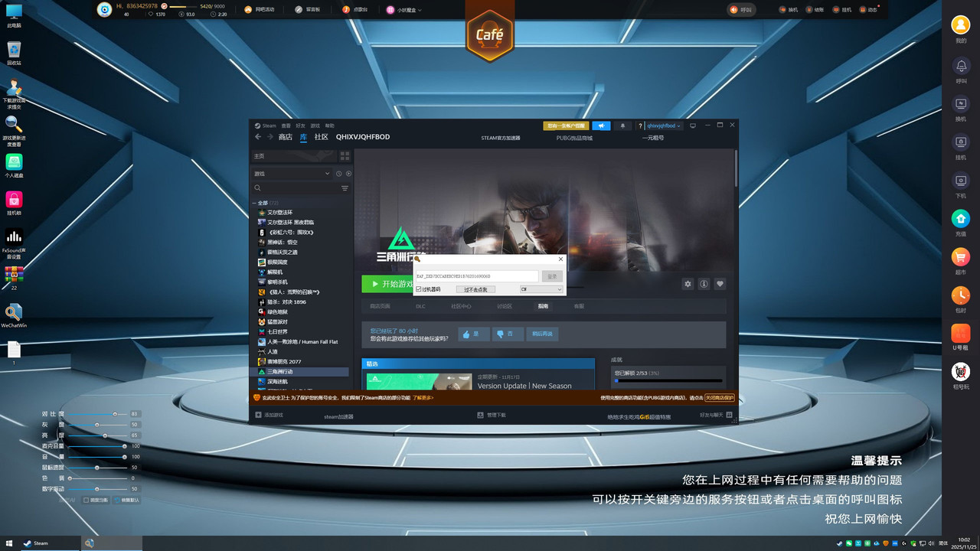Open 管理下载 downloads manager

[491, 415]
